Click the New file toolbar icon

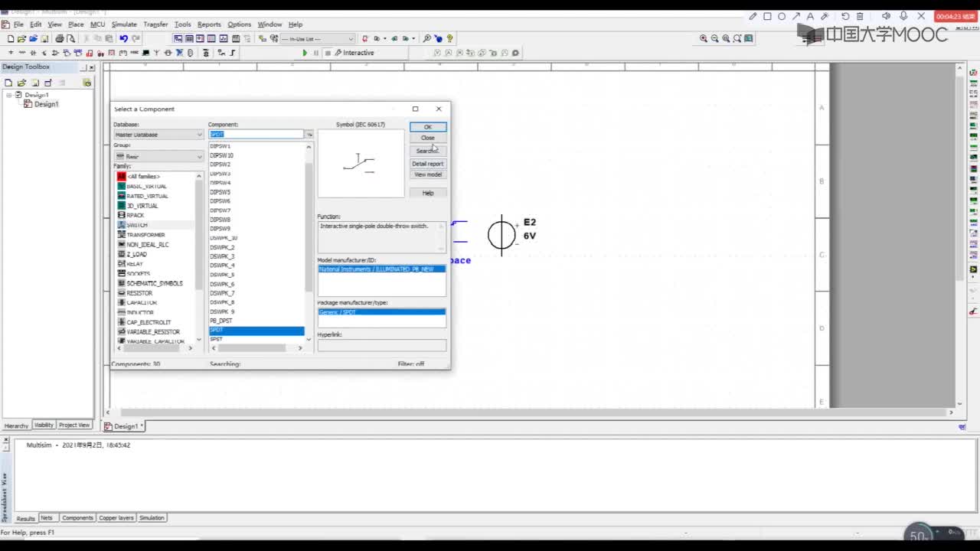pos(10,38)
